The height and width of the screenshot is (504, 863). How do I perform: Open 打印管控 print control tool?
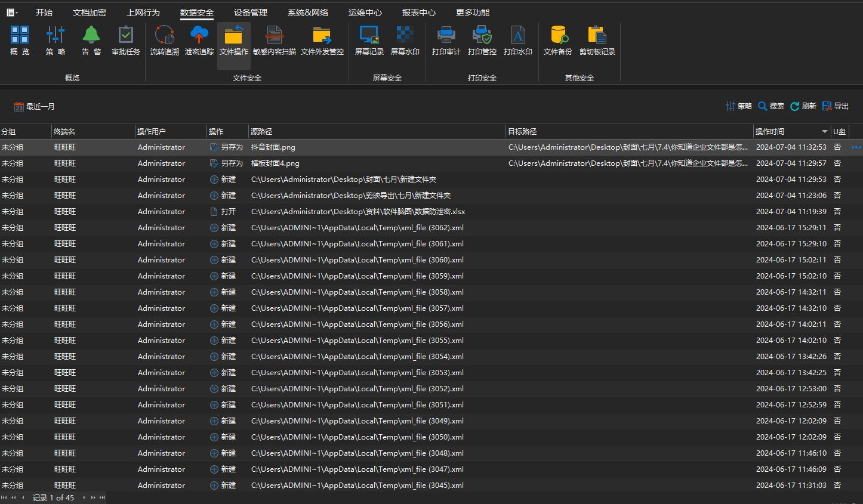click(482, 41)
